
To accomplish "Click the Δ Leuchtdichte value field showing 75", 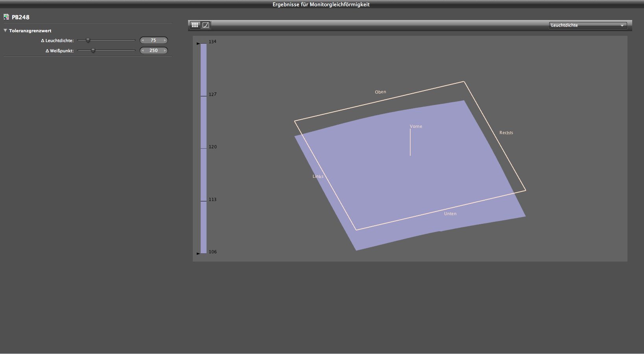I will (153, 41).
